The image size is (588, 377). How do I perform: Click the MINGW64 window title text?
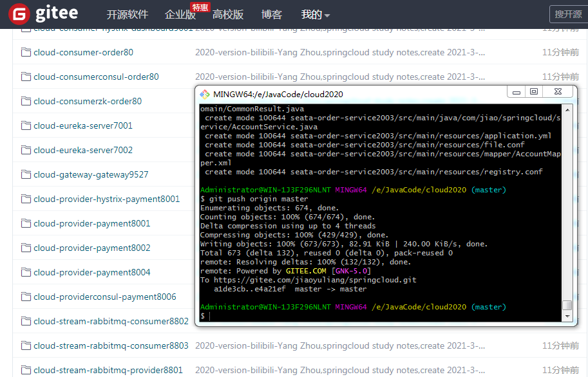pyautogui.click(x=278, y=95)
